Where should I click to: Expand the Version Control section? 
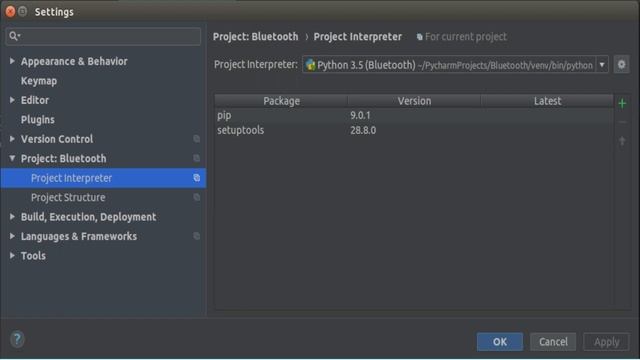pos(12,139)
